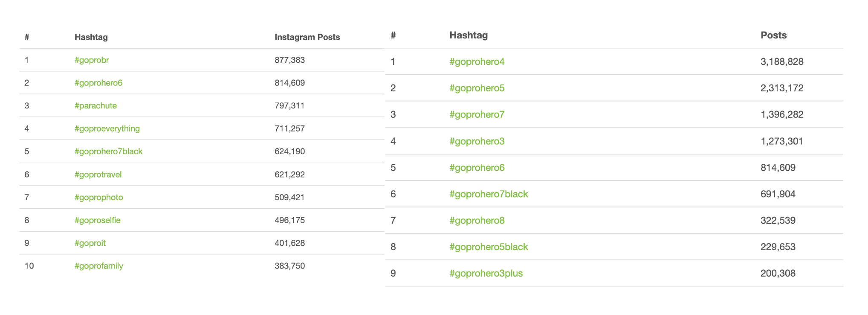Go to the #goprofamily hashtag

99,266
